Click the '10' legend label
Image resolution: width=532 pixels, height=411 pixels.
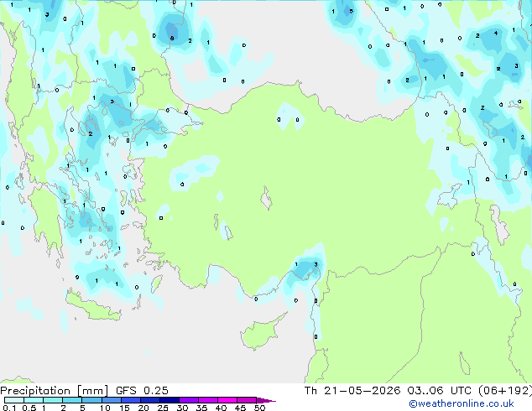coord(105,408)
